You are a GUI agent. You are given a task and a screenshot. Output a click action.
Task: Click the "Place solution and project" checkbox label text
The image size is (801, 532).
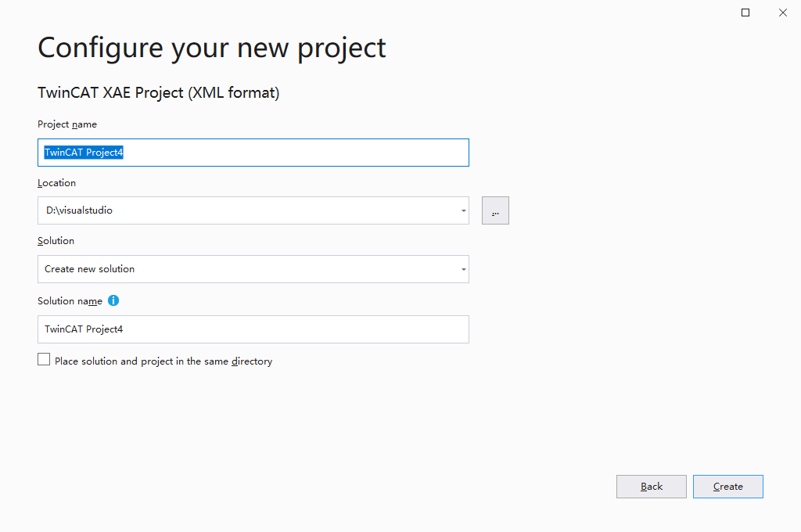point(163,361)
